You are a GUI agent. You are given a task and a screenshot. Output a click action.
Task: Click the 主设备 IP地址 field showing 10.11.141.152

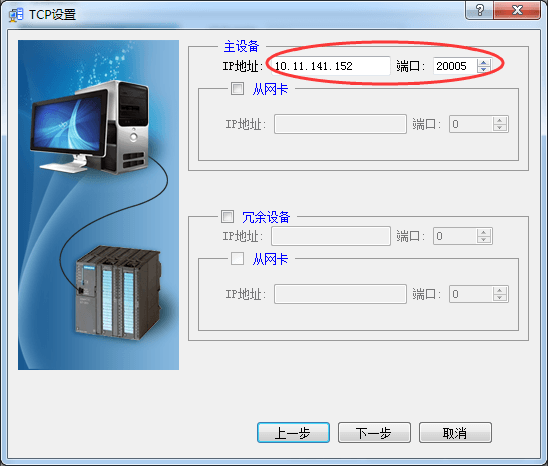(x=331, y=66)
